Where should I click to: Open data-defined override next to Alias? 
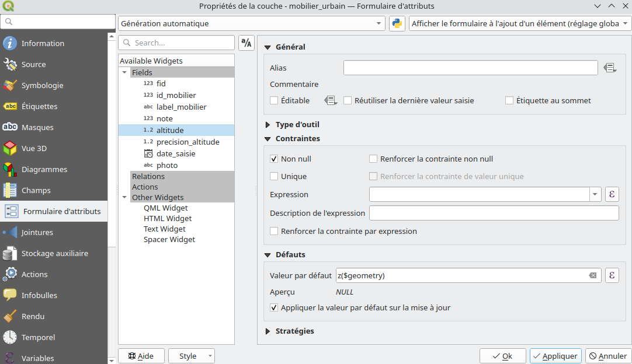point(610,68)
